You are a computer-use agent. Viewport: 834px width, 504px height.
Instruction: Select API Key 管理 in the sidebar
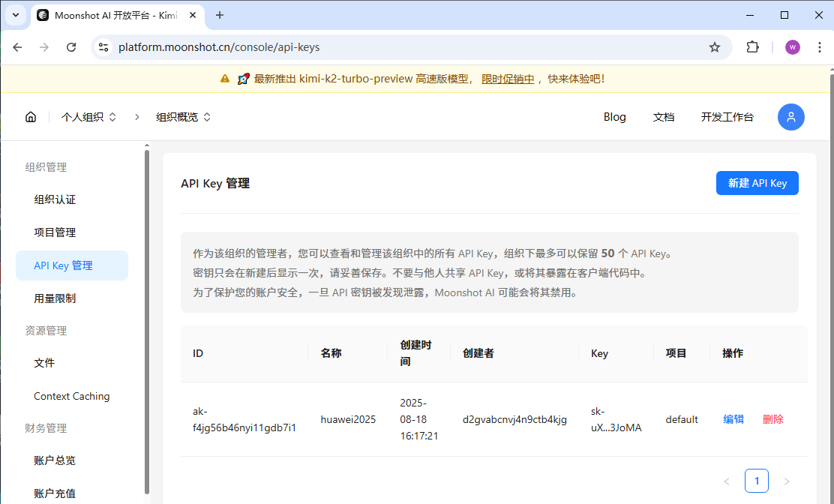tap(72, 265)
